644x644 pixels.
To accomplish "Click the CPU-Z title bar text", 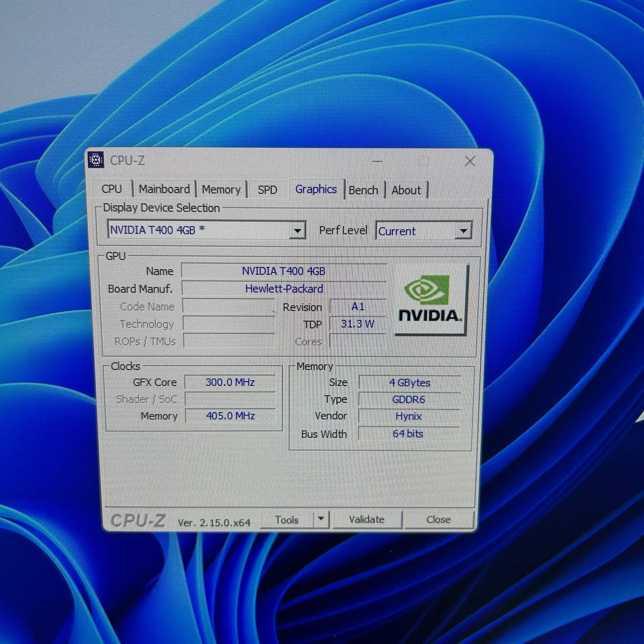I will pos(127,160).
